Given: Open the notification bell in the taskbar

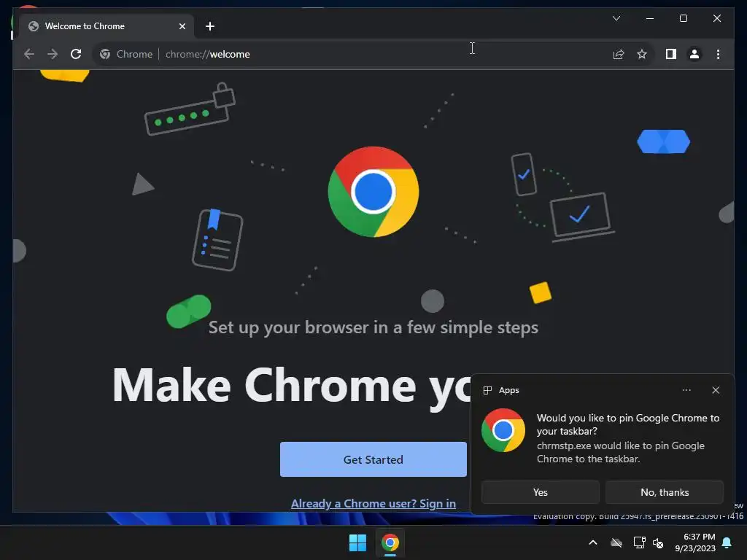Looking at the screenshot, I should click(727, 542).
